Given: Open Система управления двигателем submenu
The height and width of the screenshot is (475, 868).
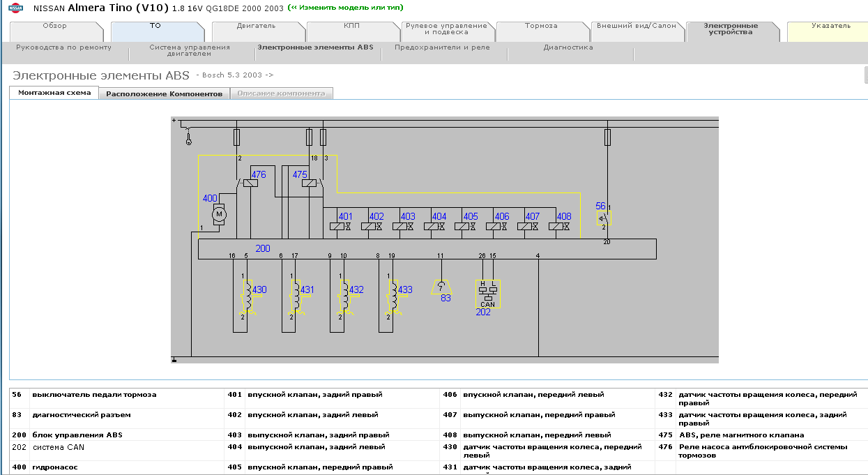Looking at the screenshot, I should click(x=190, y=50).
